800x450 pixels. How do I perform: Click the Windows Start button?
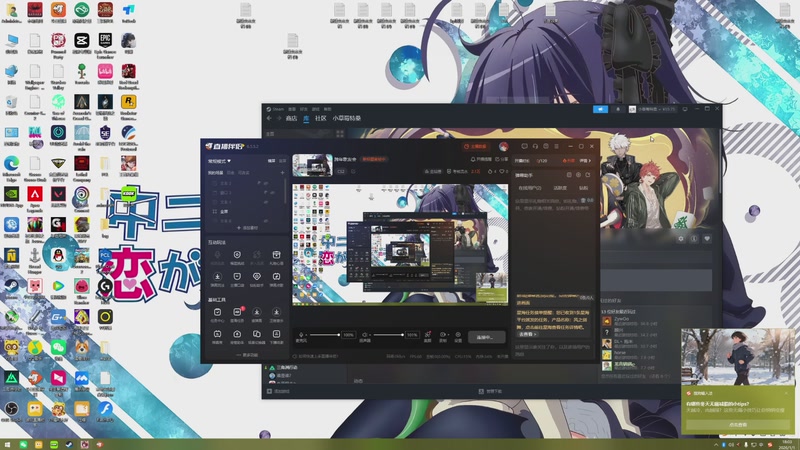8,445
